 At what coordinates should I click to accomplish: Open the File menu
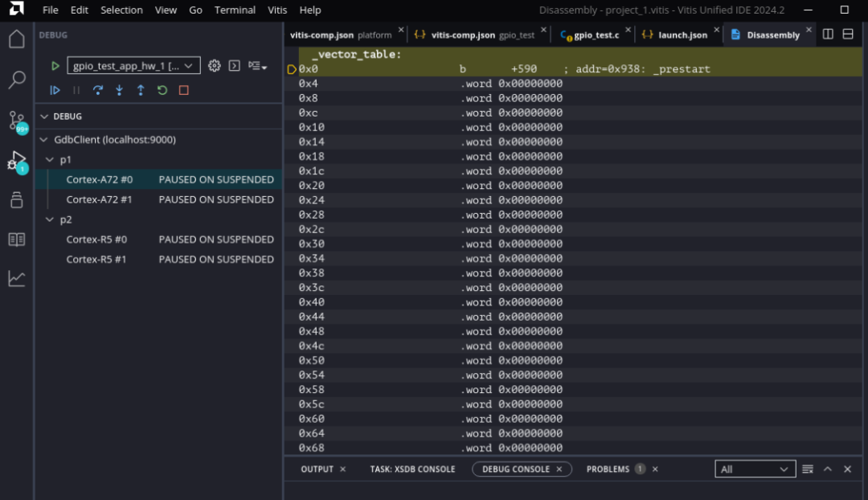(51, 10)
